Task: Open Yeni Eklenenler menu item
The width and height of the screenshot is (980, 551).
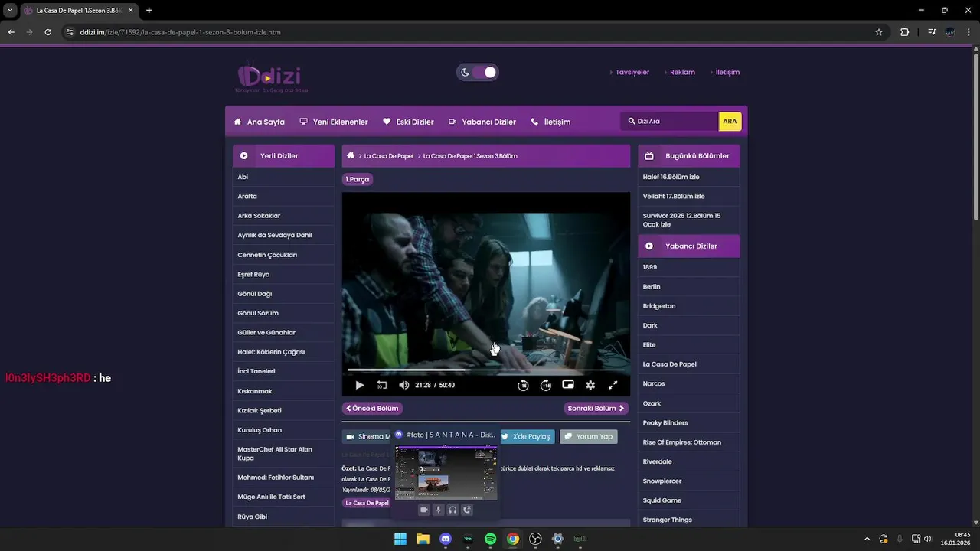Action: tap(334, 122)
